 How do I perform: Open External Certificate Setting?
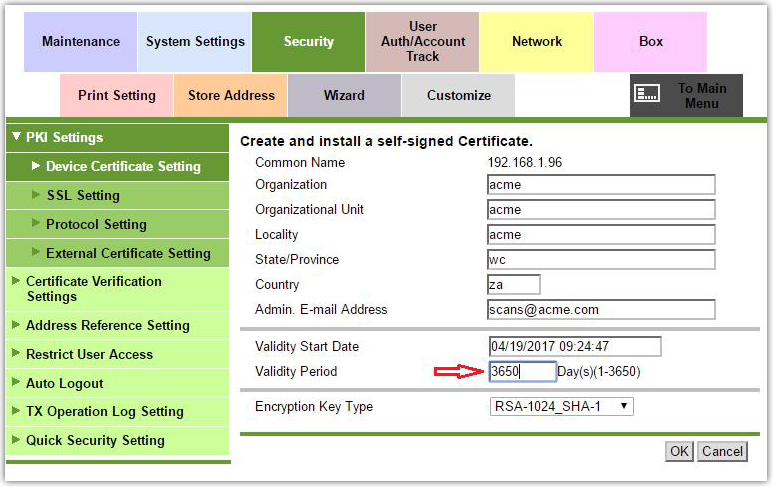pos(128,253)
